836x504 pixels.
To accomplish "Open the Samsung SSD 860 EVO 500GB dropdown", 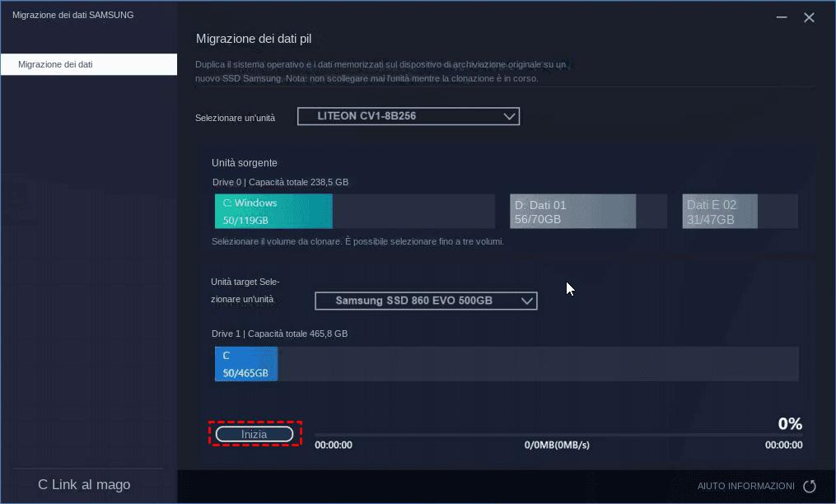I will tap(426, 301).
